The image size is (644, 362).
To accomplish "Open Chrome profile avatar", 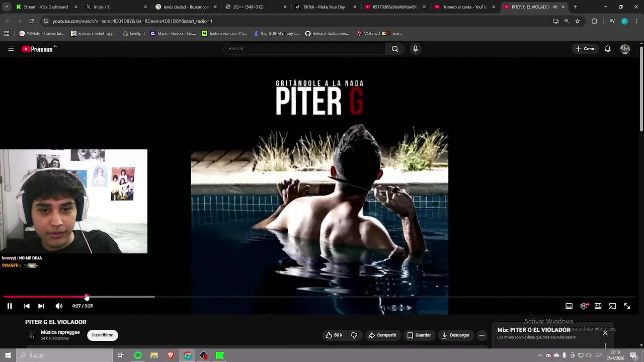I will [x=624, y=21].
